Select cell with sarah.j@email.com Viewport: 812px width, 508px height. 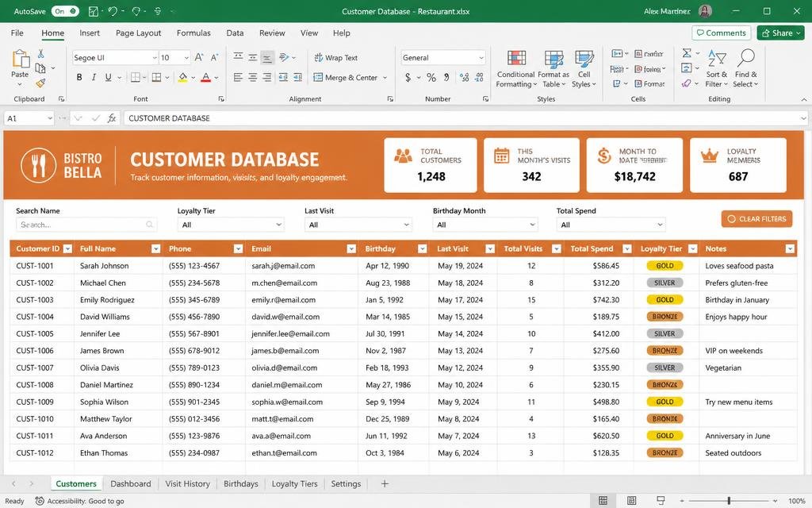301,266
